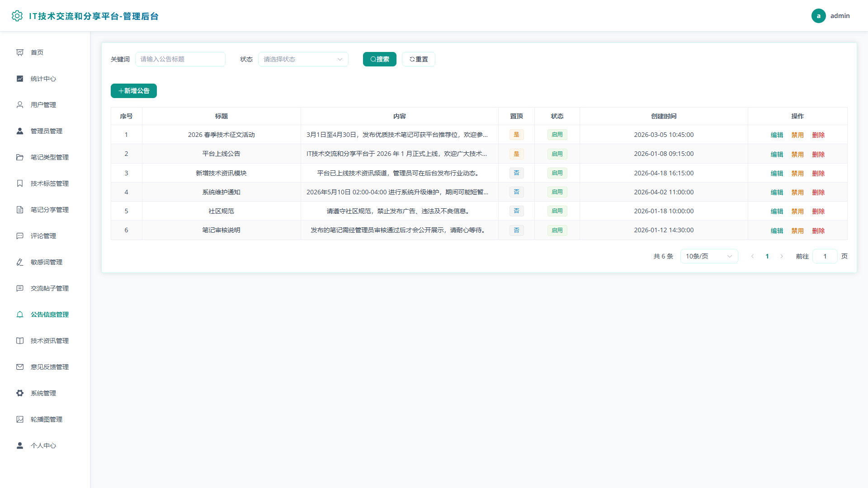The width and height of the screenshot is (868, 488).
Task: Disable the 平台上线公告 announcement
Action: [797, 155]
